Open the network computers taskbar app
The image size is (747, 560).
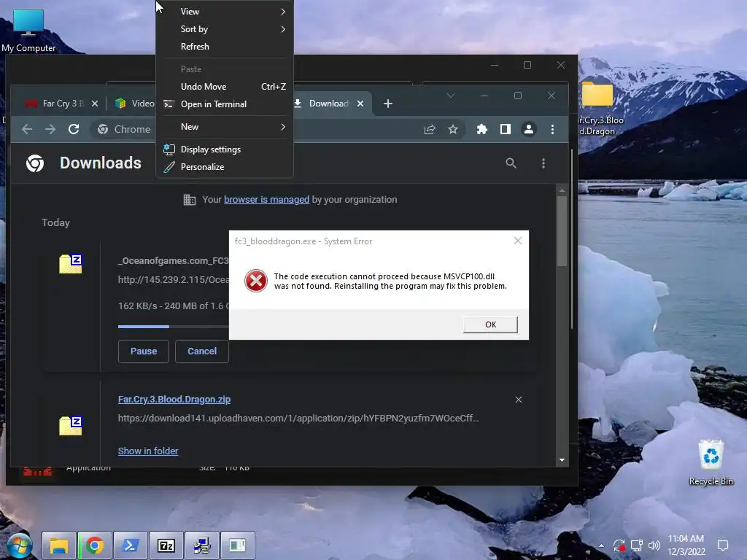[202, 545]
